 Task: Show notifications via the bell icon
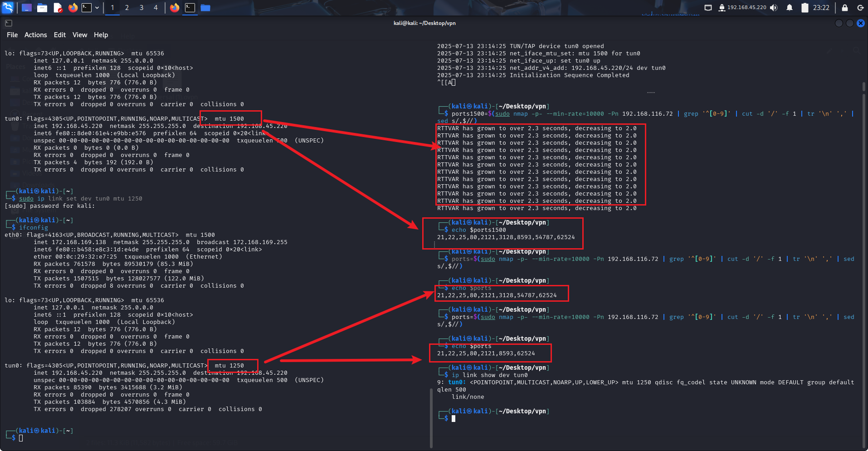790,8
